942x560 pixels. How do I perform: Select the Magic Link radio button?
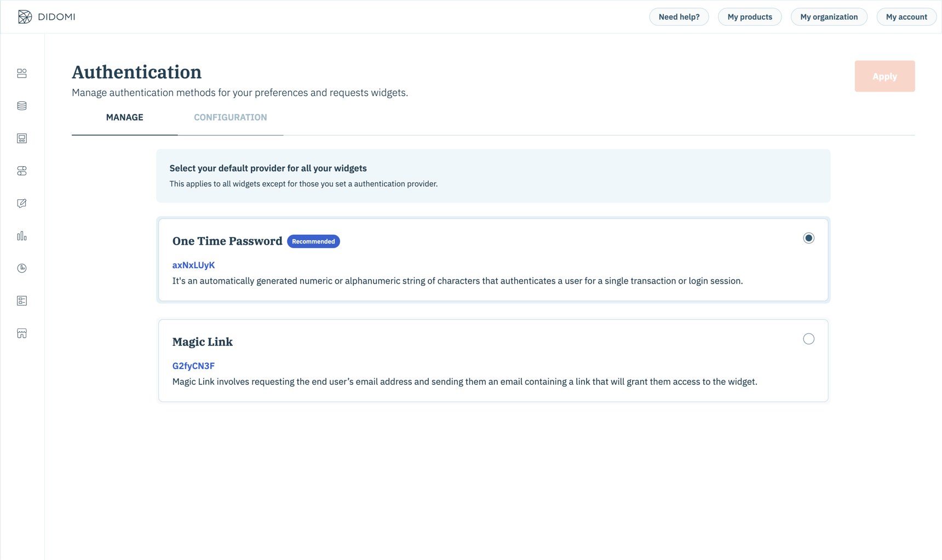808,339
